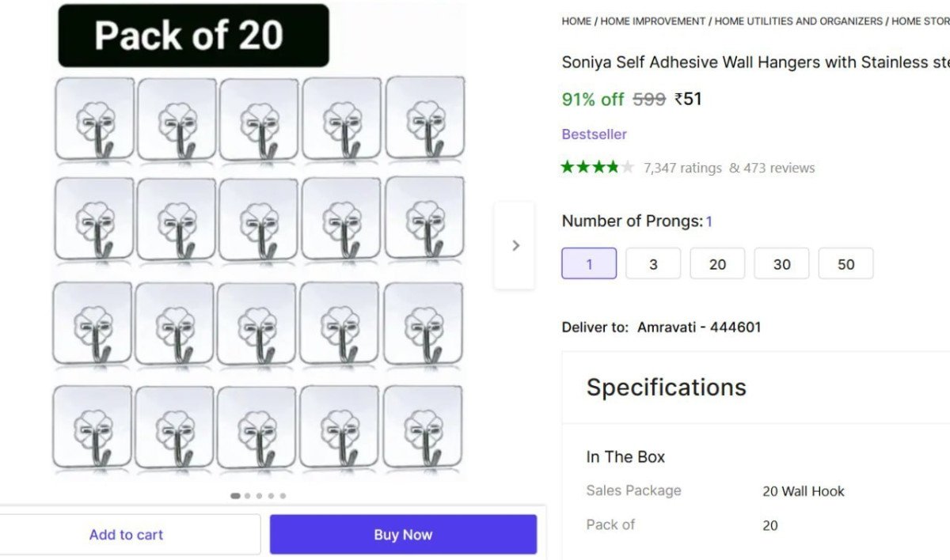Viewport: 950px width, 560px height.
Task: Click the Bestseller label
Action: [x=595, y=134]
